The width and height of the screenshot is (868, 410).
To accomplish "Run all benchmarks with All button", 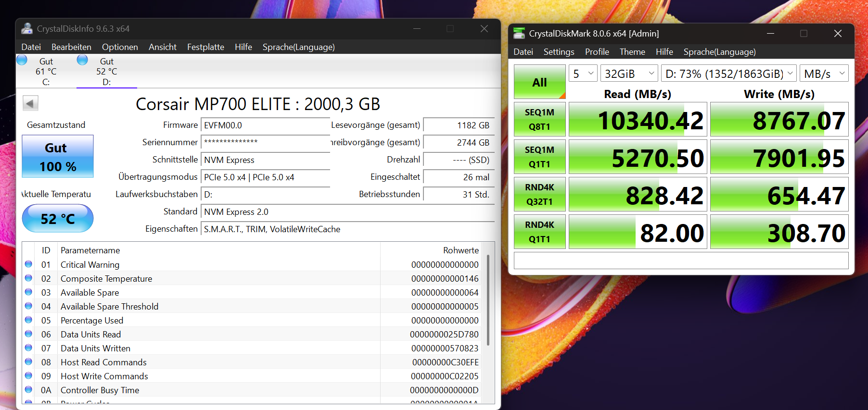I will click(540, 82).
